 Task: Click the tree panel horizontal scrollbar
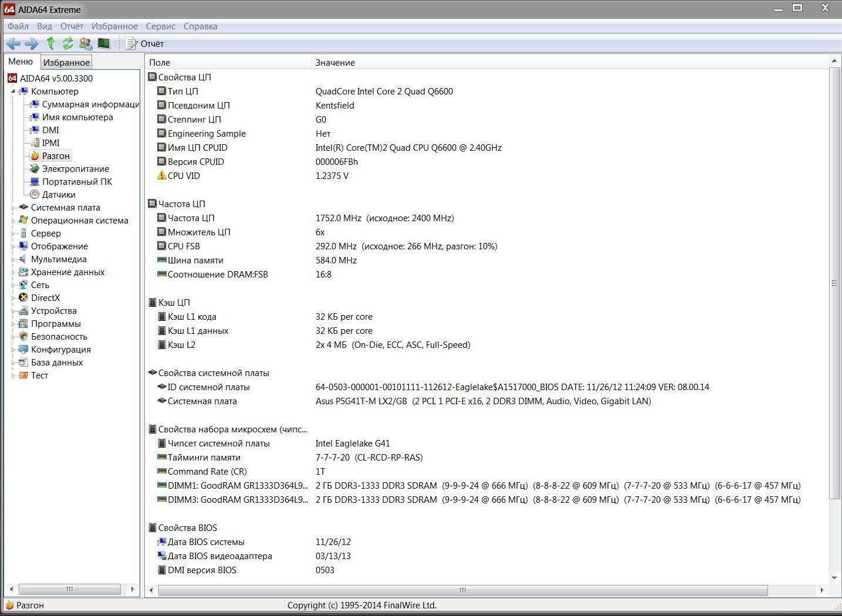(x=69, y=589)
